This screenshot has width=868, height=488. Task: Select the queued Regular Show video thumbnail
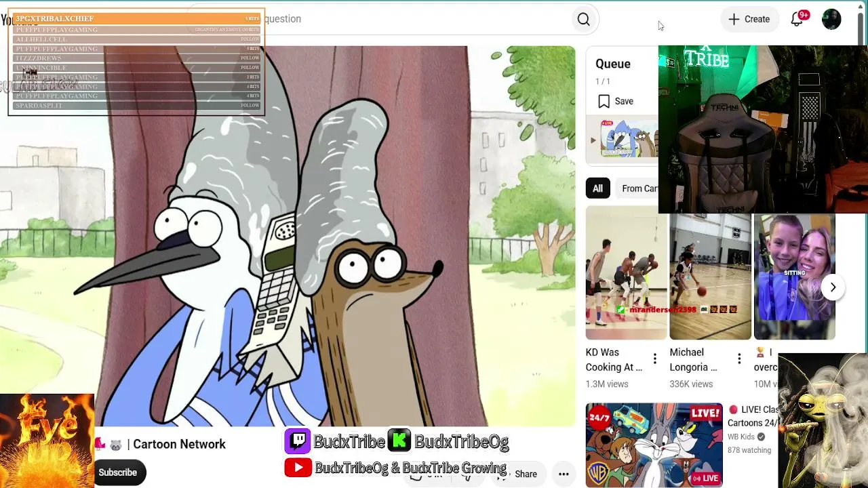(629, 138)
